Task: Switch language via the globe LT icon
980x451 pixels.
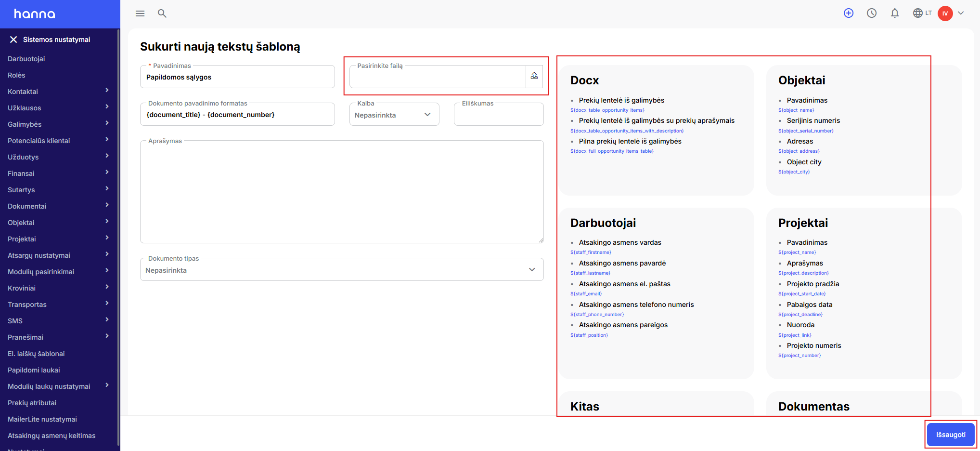Action: [922, 13]
